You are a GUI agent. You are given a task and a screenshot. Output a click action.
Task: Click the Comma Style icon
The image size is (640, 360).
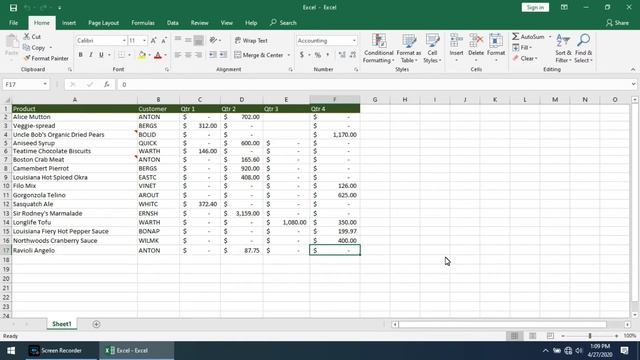[x=328, y=55]
